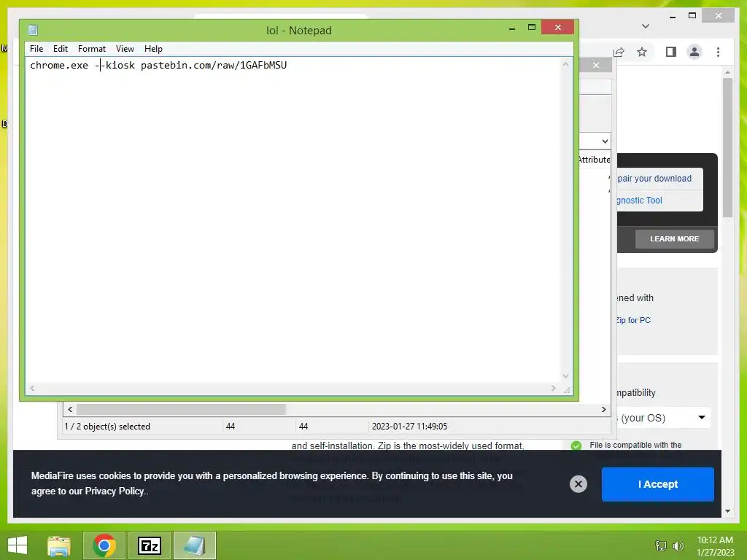Close the 7-Zip window behind Notepad
The height and width of the screenshot is (560, 747).
[595, 65]
